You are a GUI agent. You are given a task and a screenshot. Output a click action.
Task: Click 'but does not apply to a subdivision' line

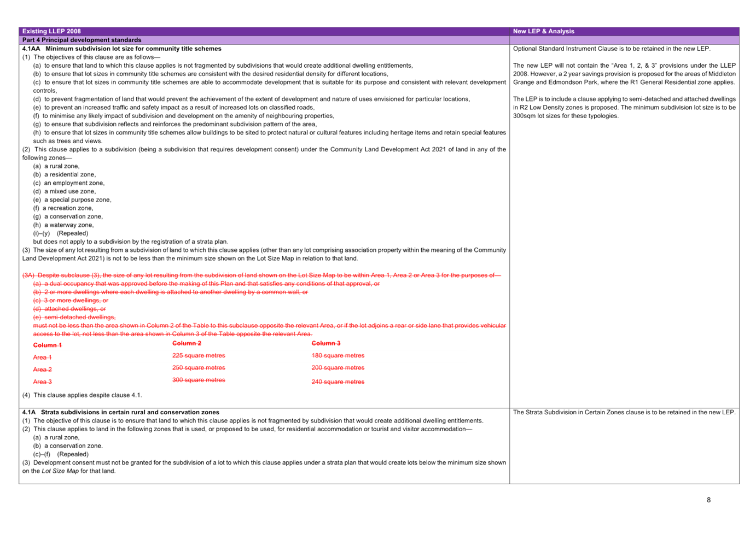131,242
